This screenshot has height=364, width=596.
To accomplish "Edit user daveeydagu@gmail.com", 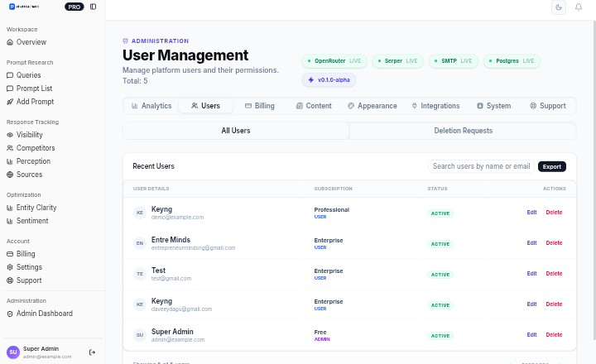I will click(x=531, y=304).
